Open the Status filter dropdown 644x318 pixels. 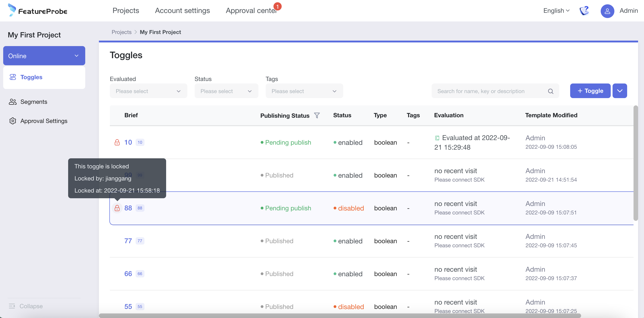(x=226, y=91)
